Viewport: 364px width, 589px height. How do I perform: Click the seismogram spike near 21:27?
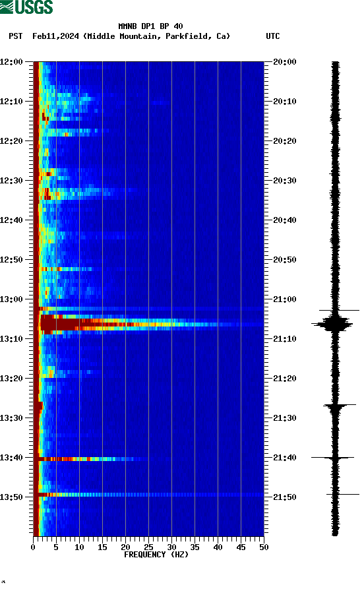coord(339,406)
